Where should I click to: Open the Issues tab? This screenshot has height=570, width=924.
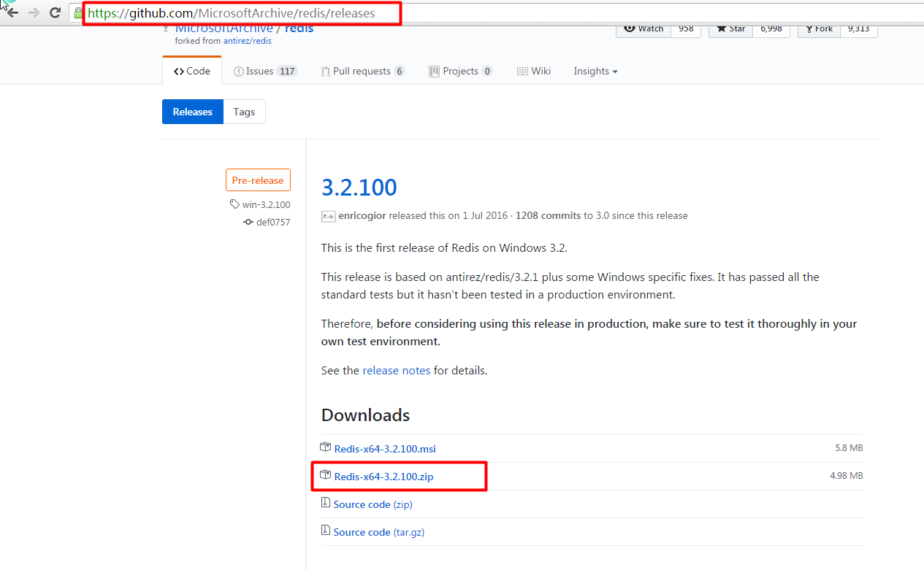tap(265, 71)
